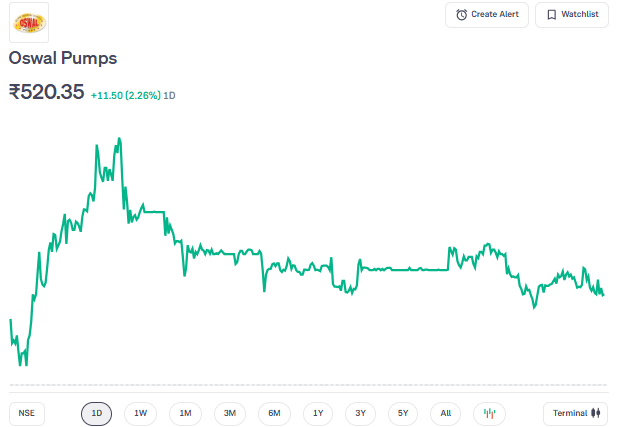Open the Create Alert dialog
Screen dimensions: 626x427
click(487, 15)
